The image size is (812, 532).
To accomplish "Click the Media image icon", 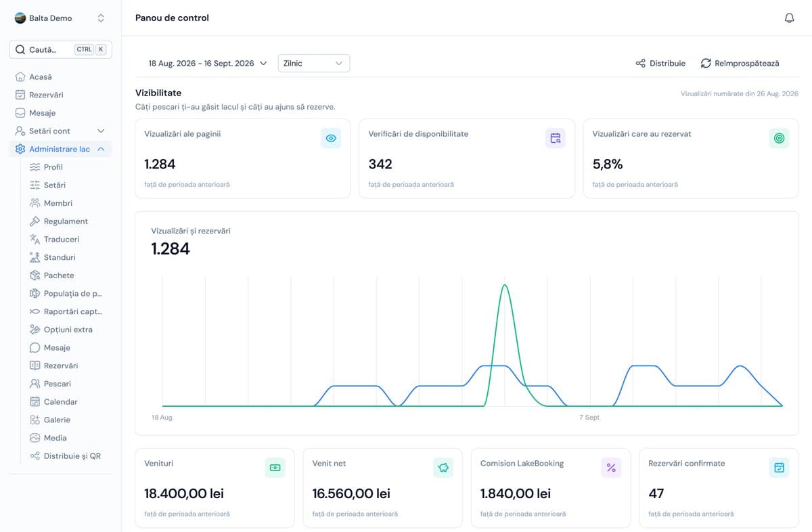I will click(x=35, y=438).
